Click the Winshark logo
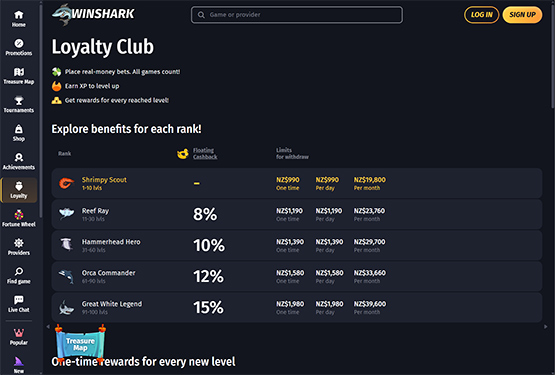The height and width of the screenshot is (375, 555). (93, 14)
